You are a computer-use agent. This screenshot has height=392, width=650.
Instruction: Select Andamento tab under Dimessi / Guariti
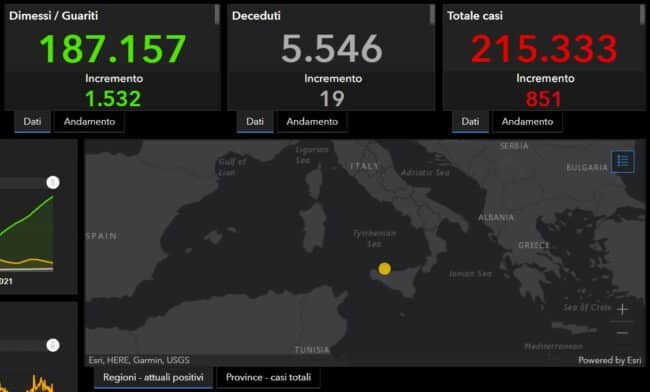pyautogui.click(x=90, y=121)
